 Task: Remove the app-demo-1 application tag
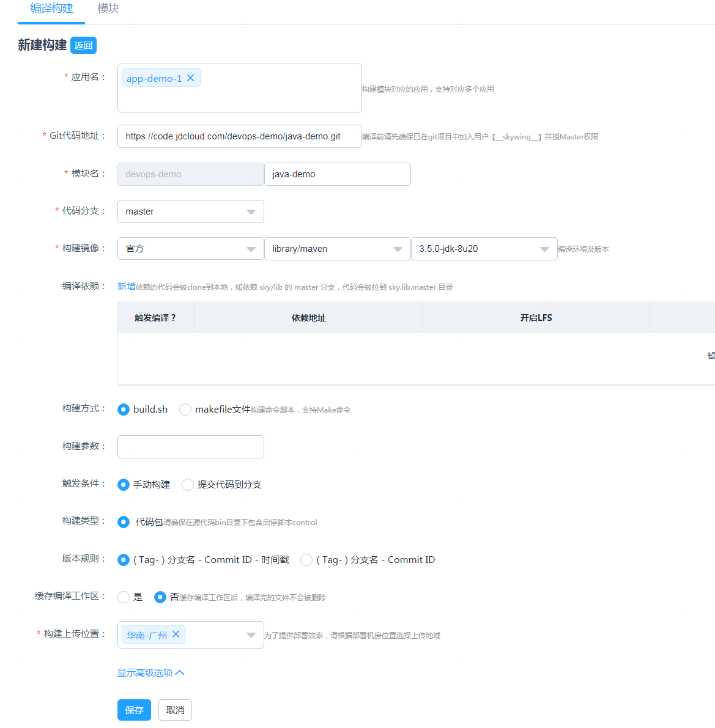click(x=190, y=78)
